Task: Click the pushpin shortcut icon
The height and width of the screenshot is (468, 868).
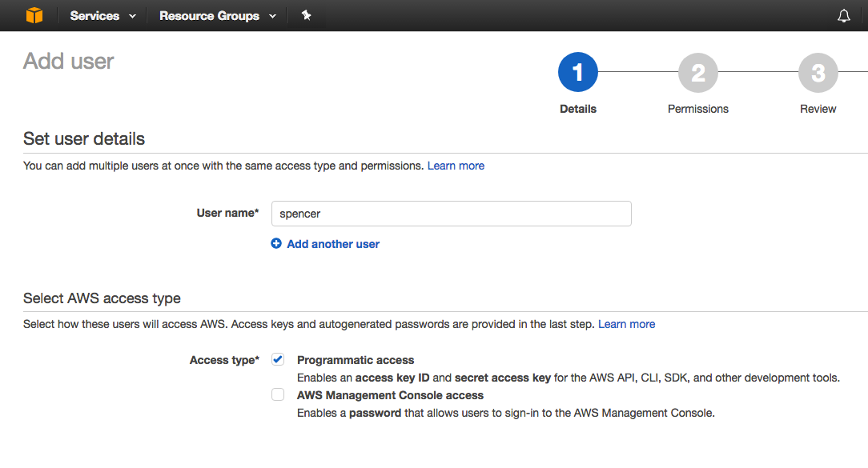Action: [306, 15]
